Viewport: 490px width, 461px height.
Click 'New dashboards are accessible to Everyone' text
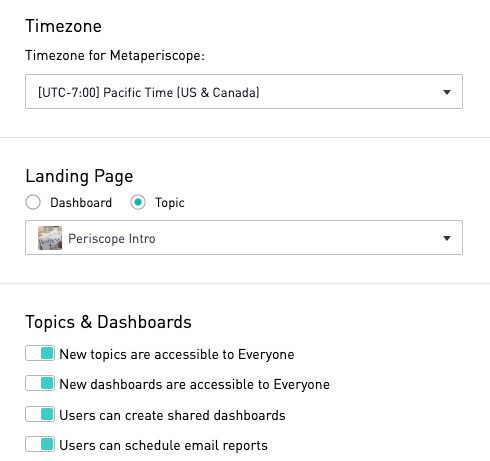[x=194, y=384]
